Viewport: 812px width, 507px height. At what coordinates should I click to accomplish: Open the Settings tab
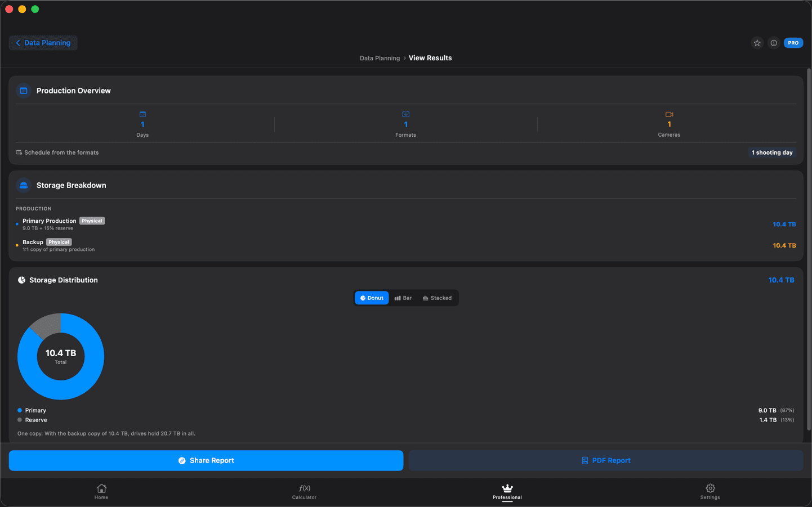point(710,492)
